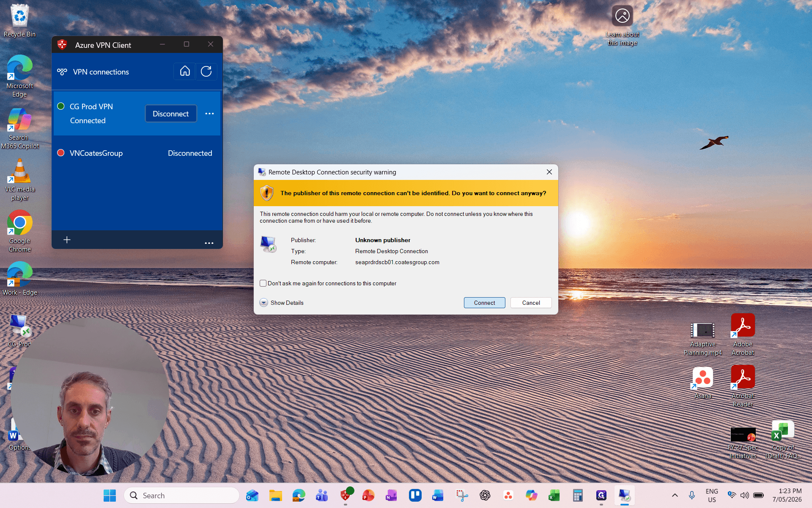Image resolution: width=812 pixels, height=508 pixels.
Task: Cancel the Remote Desktop connection
Action: [x=531, y=303]
